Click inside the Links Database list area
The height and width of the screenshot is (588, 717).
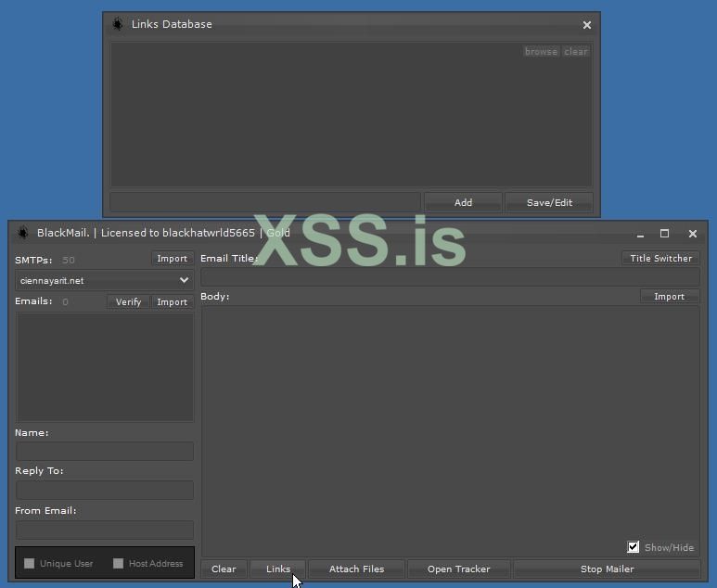coord(352,114)
